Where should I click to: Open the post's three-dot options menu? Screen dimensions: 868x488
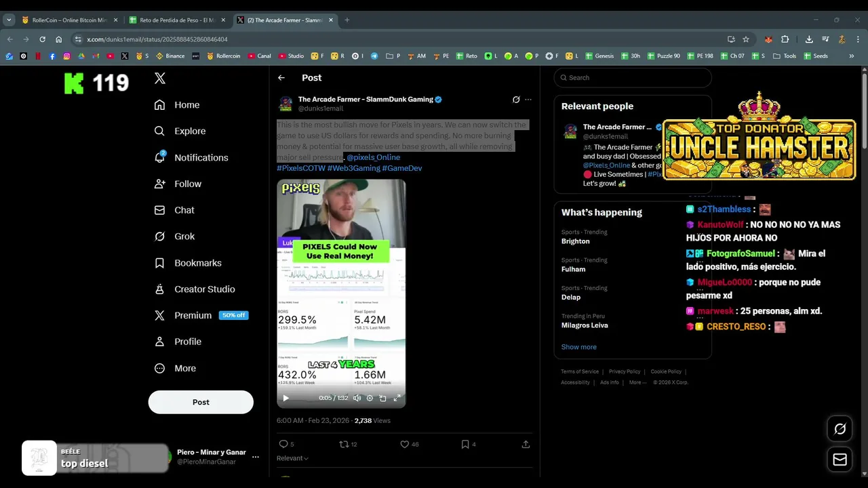click(528, 100)
